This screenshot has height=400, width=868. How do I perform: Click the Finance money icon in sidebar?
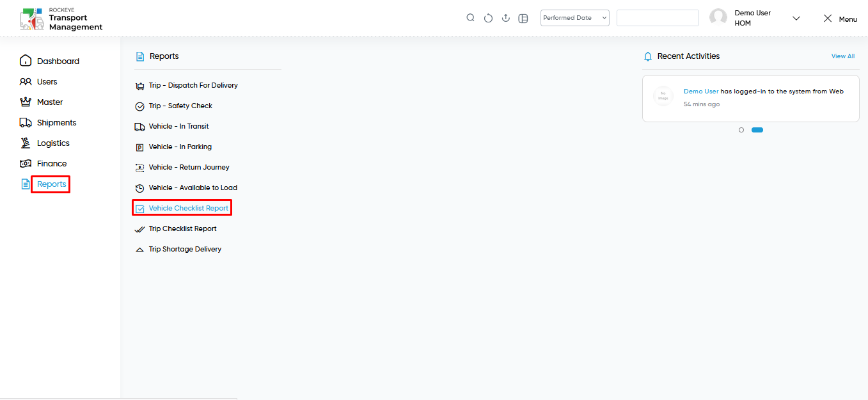26,163
